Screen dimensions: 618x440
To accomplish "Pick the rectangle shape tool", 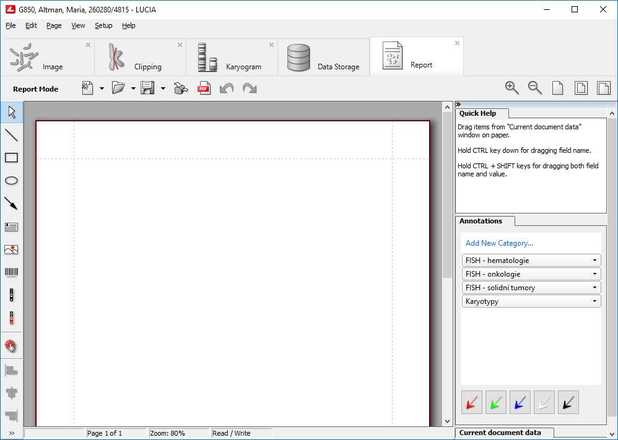I will pyautogui.click(x=12, y=158).
